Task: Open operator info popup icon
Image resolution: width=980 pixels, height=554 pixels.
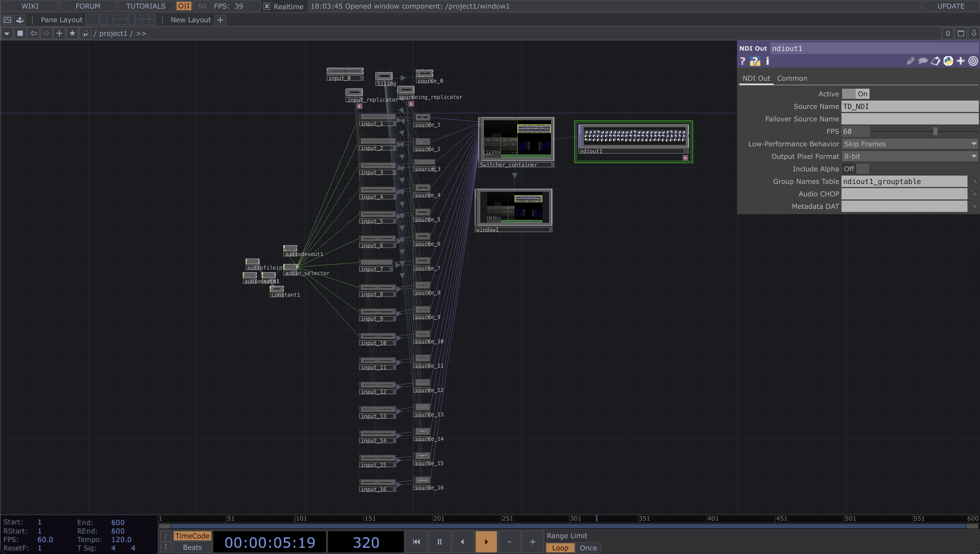Action: coord(767,61)
